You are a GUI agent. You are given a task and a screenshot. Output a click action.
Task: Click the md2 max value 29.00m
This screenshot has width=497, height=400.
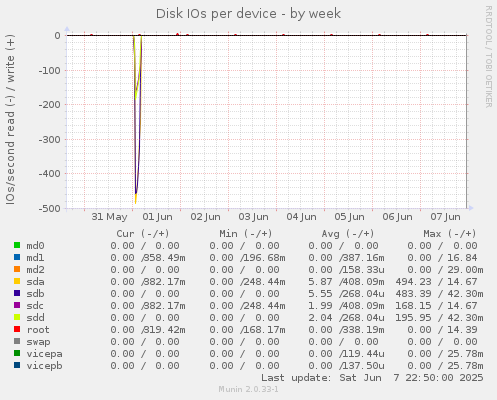[465, 270]
